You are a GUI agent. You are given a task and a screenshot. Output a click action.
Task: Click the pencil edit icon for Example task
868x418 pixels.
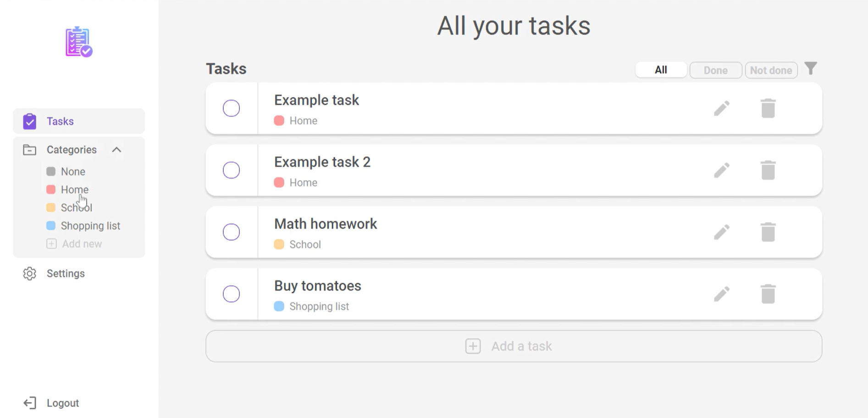(721, 108)
